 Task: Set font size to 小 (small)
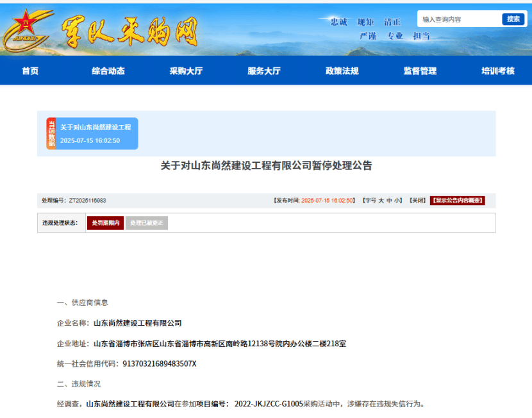click(x=396, y=201)
